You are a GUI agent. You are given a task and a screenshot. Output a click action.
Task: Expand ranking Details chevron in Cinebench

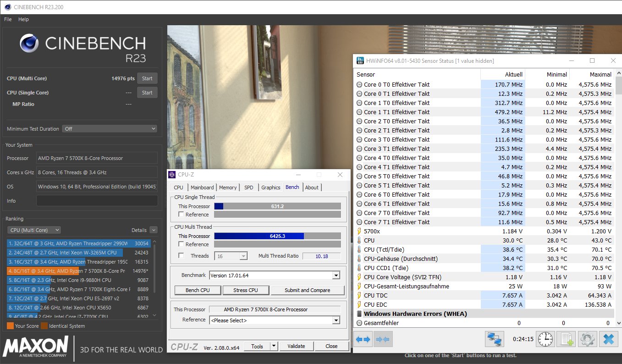tap(153, 230)
